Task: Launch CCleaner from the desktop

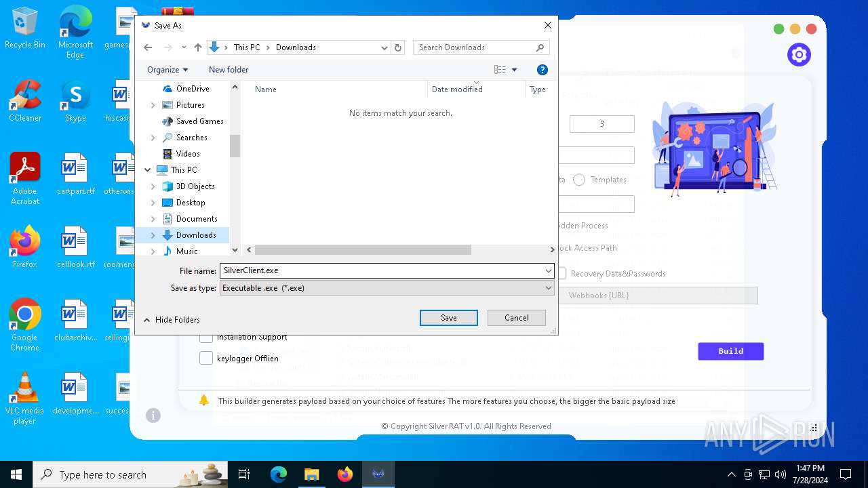Action: (x=25, y=102)
